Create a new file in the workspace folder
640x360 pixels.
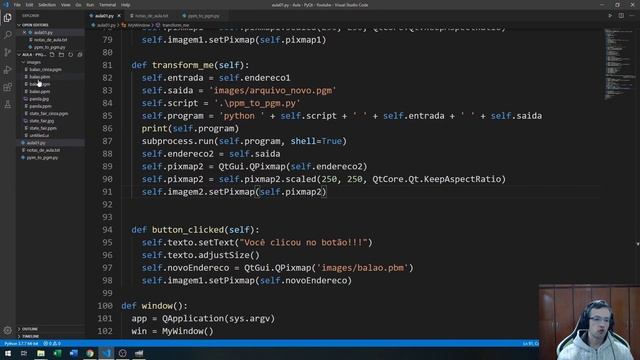[x=52, y=54]
